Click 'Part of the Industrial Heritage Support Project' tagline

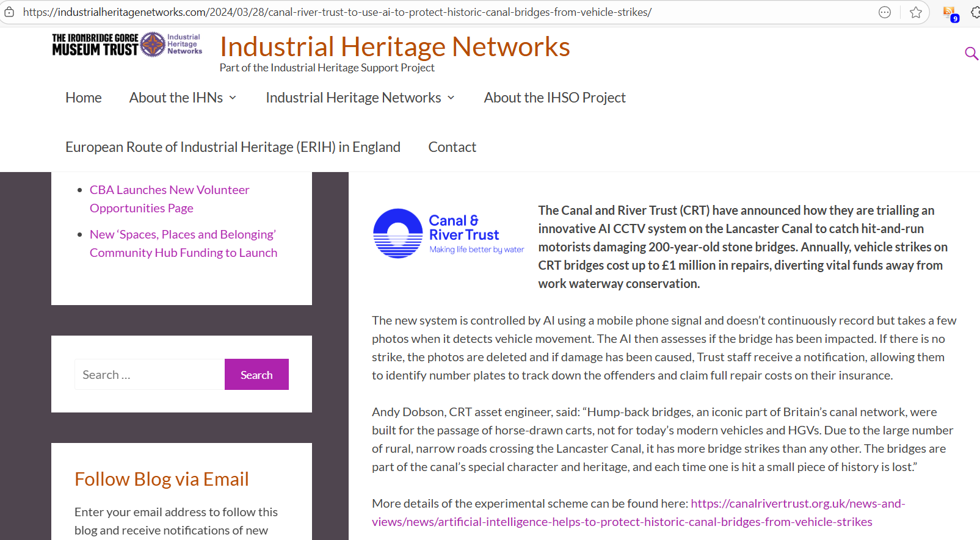point(327,68)
